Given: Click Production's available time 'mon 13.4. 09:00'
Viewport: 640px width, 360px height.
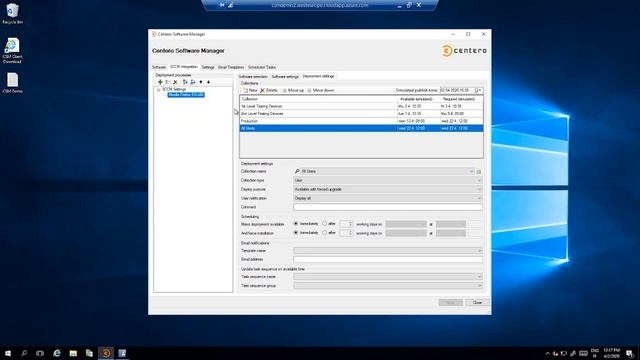Looking at the screenshot, I should (x=412, y=121).
